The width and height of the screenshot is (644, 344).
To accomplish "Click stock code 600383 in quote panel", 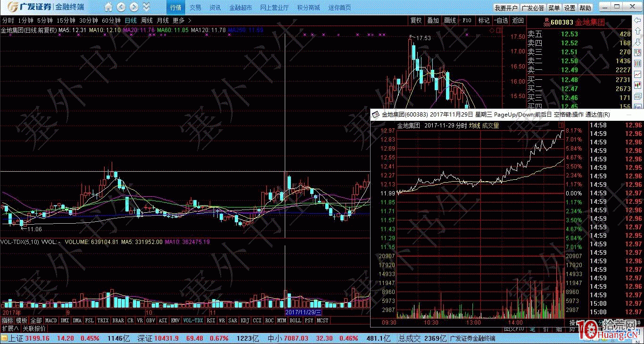I will [562, 22].
